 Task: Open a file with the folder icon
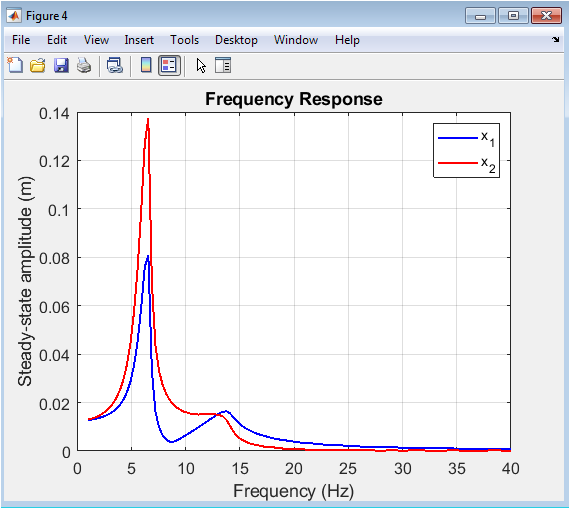pos(38,66)
